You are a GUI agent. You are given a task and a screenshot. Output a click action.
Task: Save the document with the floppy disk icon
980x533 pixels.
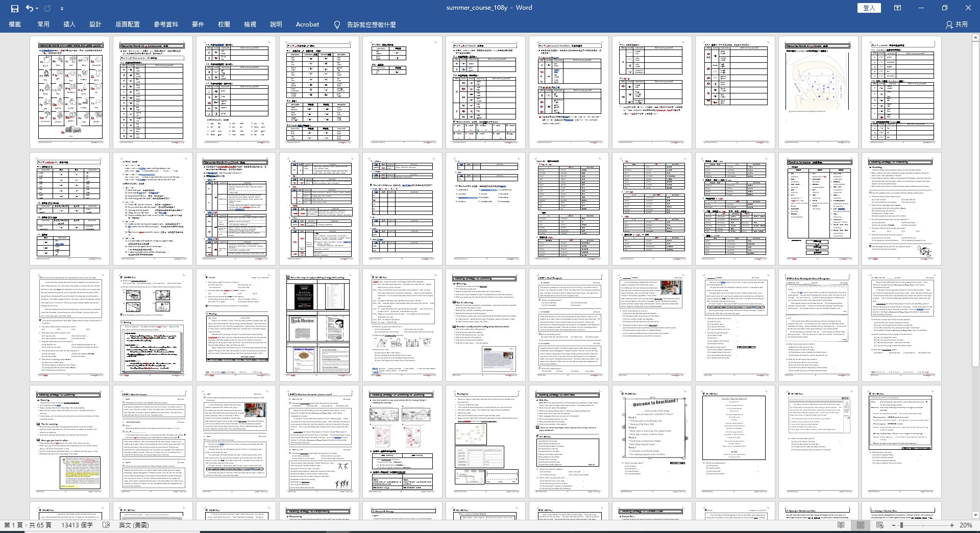[x=14, y=8]
